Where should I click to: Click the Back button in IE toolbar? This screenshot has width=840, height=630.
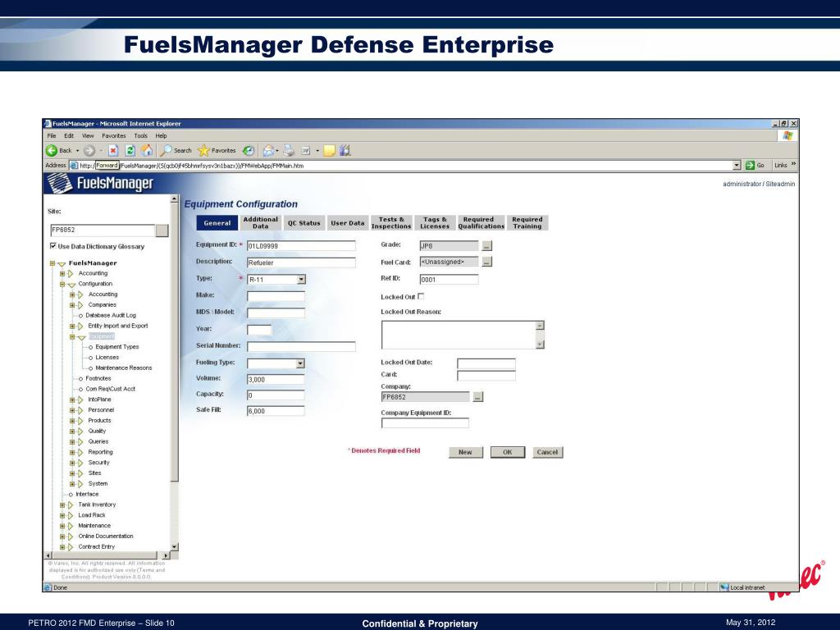coord(59,151)
